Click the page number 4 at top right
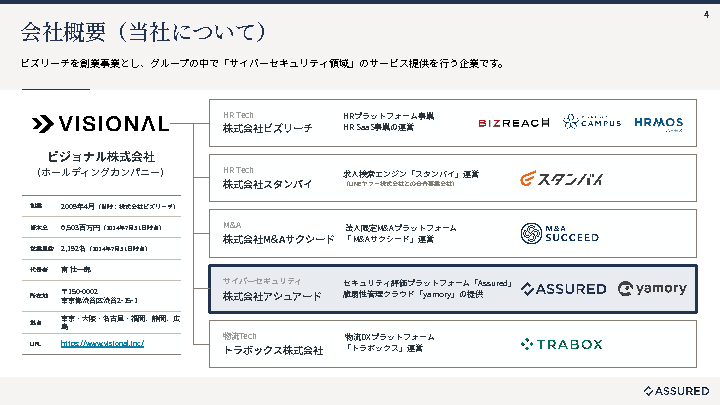This screenshot has width=720, height=405. pyautogui.click(x=706, y=14)
